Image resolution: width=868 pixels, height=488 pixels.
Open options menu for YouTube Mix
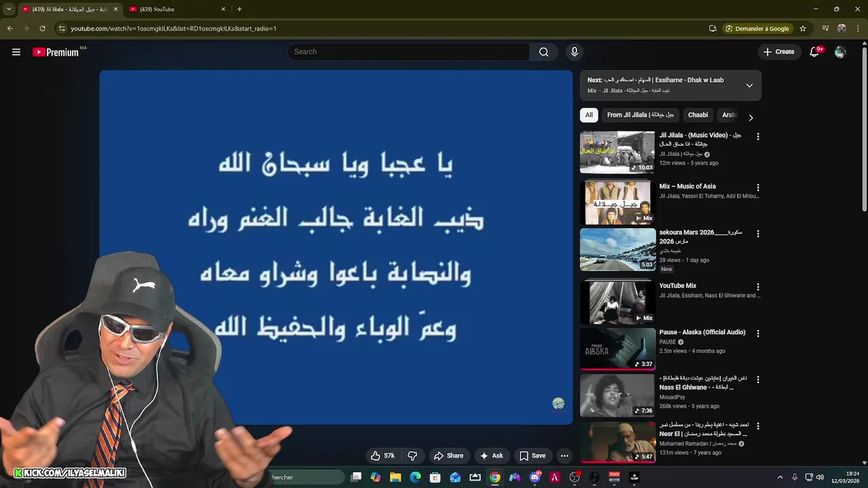757,287
